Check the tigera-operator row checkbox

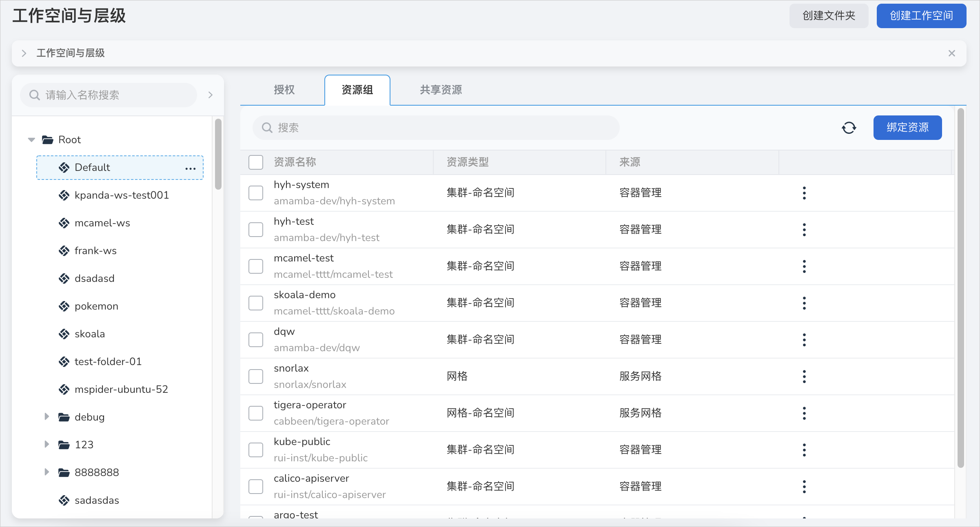point(256,413)
